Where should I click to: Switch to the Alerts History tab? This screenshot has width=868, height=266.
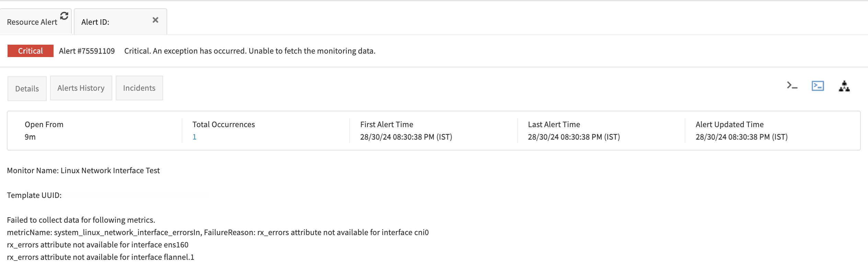[81, 88]
